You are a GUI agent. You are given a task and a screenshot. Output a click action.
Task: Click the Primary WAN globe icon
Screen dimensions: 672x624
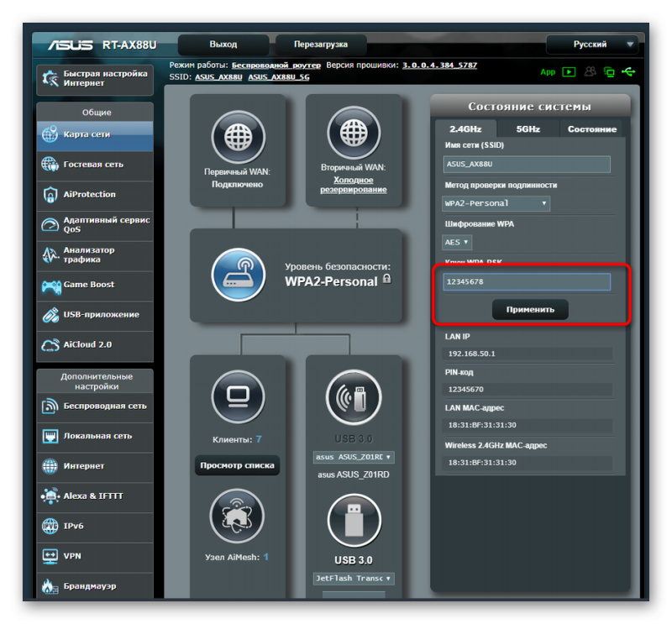(x=238, y=137)
